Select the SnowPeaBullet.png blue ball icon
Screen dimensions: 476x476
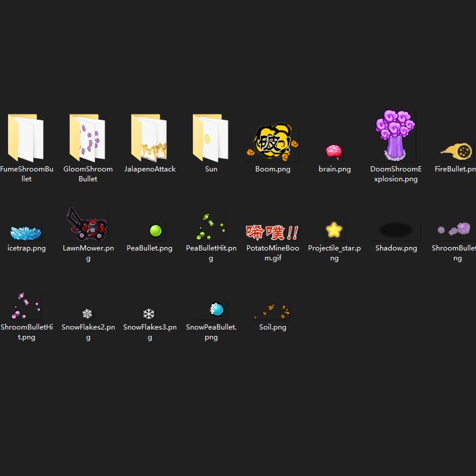[x=216, y=309]
